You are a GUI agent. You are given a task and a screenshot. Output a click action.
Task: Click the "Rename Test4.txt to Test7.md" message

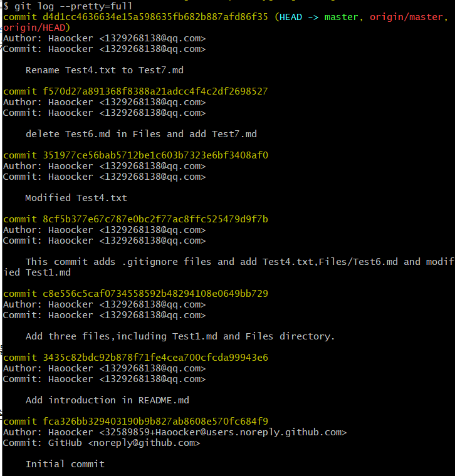[104, 70]
